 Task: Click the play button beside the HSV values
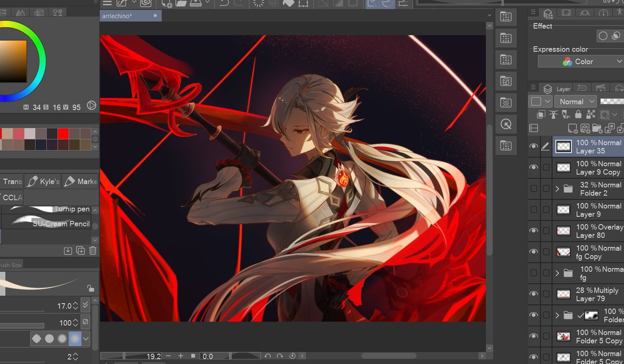pyautogui.click(x=92, y=106)
